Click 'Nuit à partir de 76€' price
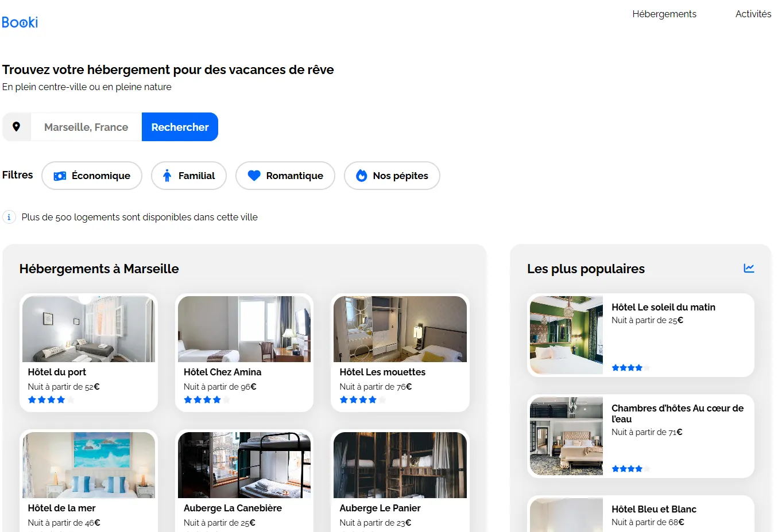The image size is (778, 532). pyautogui.click(x=376, y=387)
